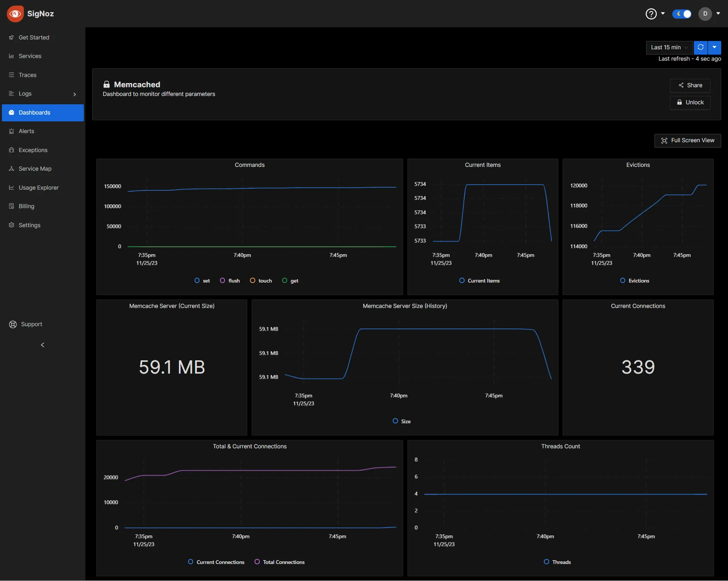Screen dimensions: 728x581
Task: Collapse the sidebar with the chevron
Action: [42, 345]
